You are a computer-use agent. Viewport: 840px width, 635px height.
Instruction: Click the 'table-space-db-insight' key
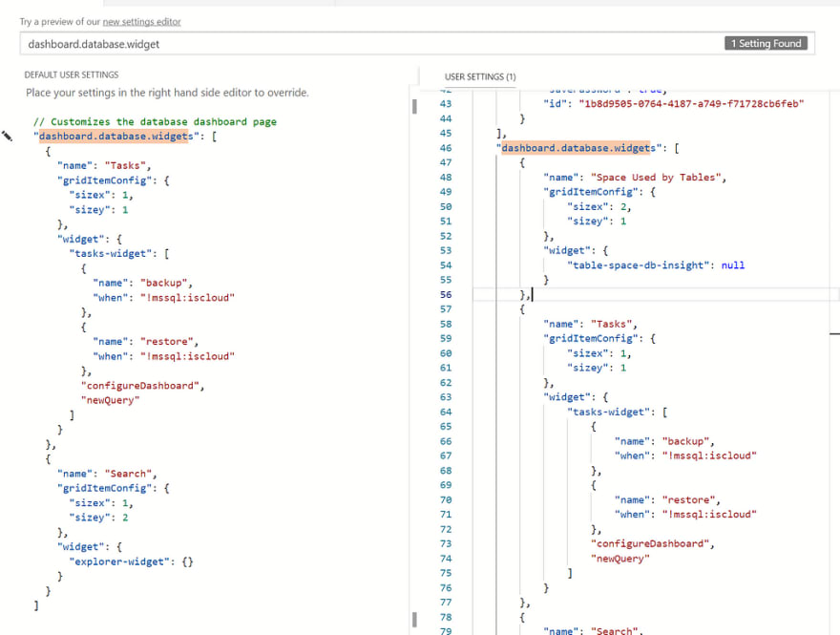click(x=639, y=265)
